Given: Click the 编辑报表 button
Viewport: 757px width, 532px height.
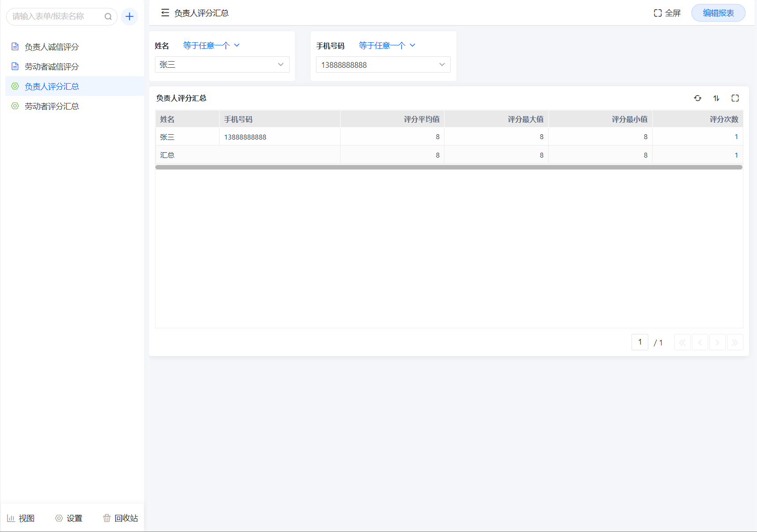Looking at the screenshot, I should pos(718,13).
